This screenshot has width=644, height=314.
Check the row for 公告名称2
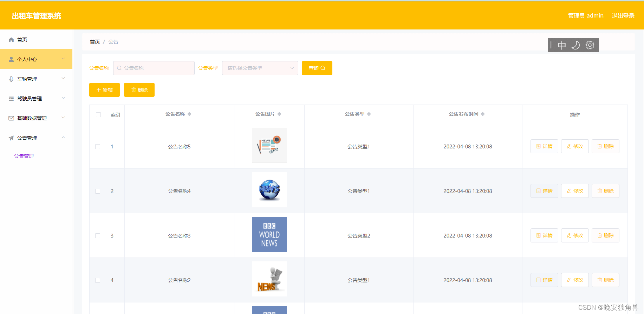point(98,280)
